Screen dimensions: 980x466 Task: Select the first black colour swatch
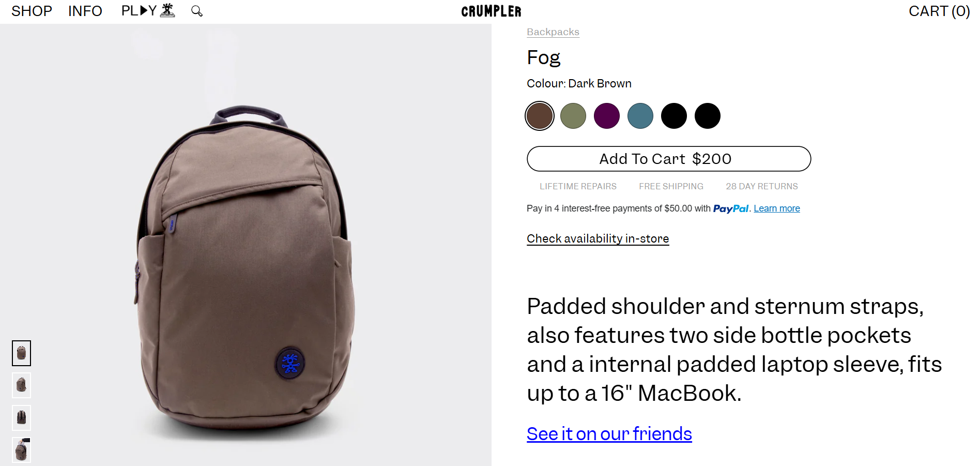(674, 116)
